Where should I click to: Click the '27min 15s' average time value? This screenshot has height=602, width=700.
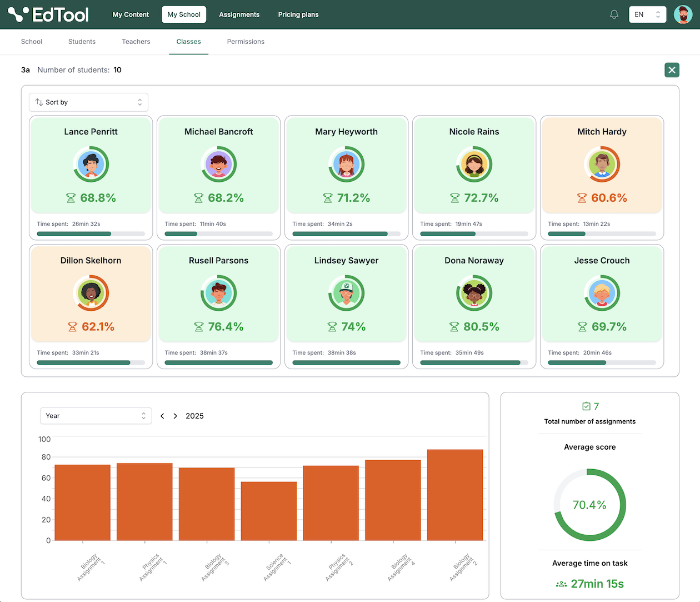pos(597,584)
